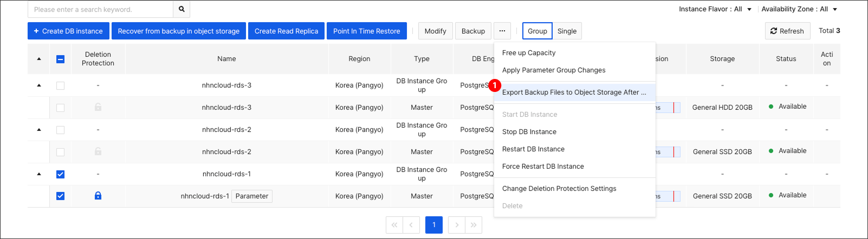Open the more actions ellipsis button
This screenshot has height=239, width=868.
point(502,31)
